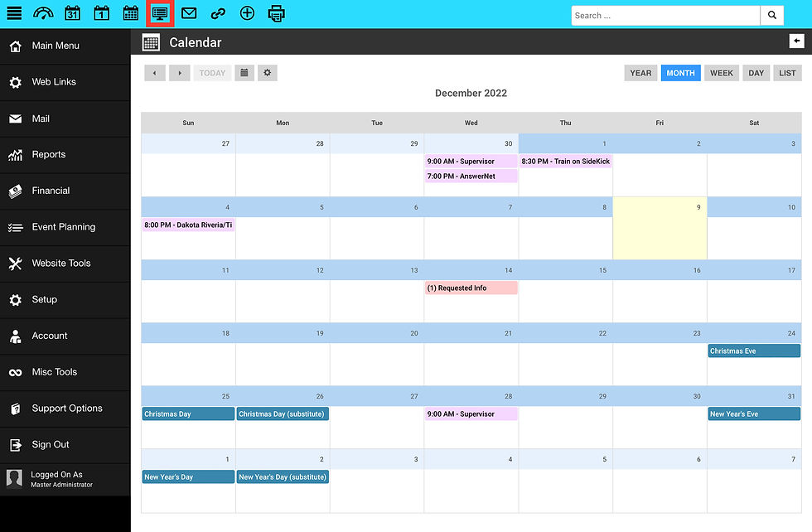
Task: Open the 8:30 PM Train on SideKick event
Action: pos(565,161)
